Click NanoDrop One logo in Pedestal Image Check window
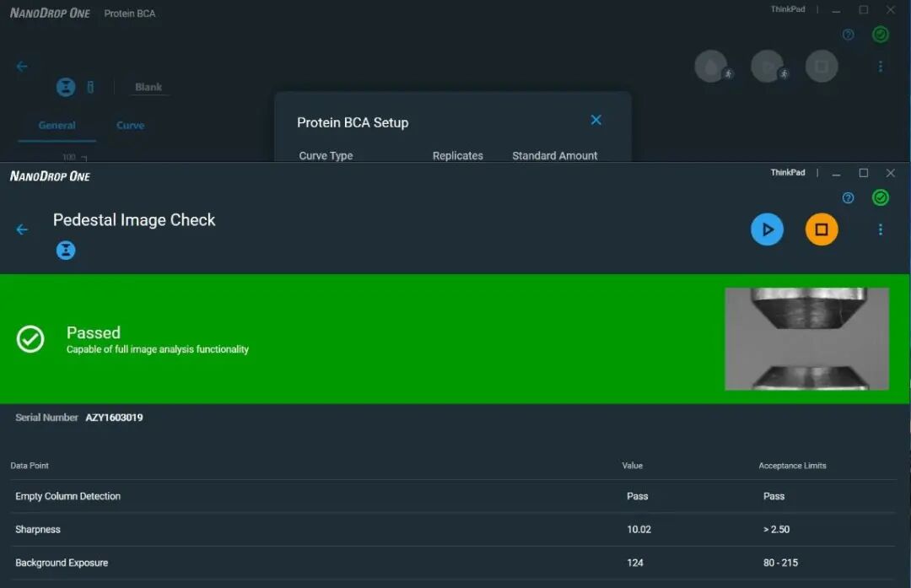The height and width of the screenshot is (588, 911). pos(50,176)
